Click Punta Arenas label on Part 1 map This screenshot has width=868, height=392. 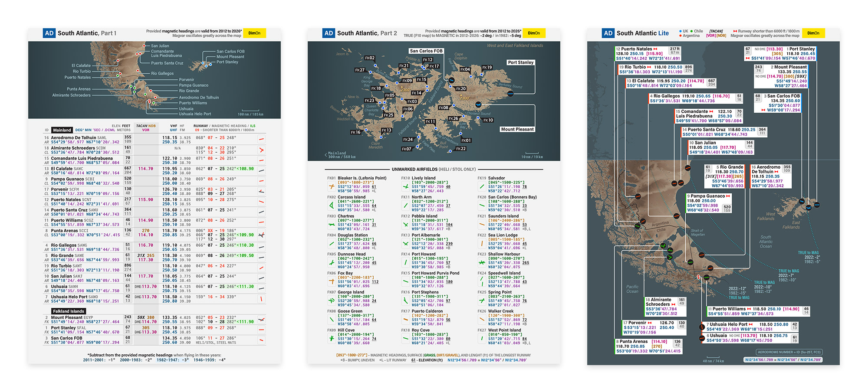pos(79,89)
